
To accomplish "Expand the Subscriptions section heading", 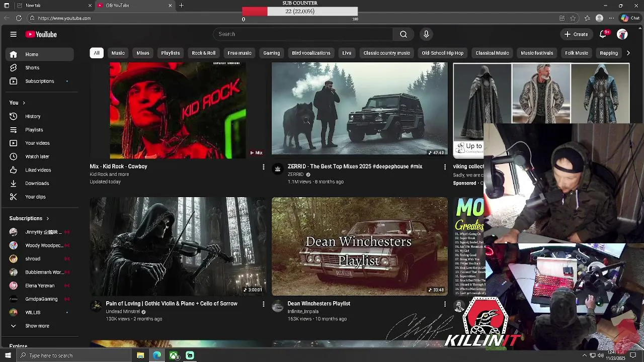I will pyautogui.click(x=29, y=219).
